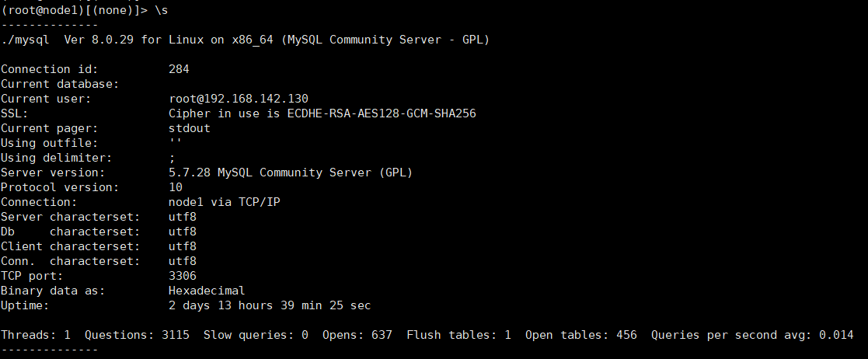
Task: Click the Current pager value stdout
Action: [189, 128]
